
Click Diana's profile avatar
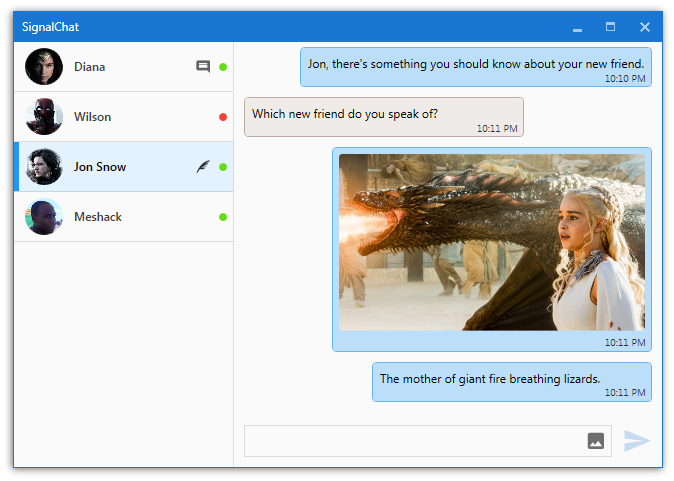pos(44,67)
